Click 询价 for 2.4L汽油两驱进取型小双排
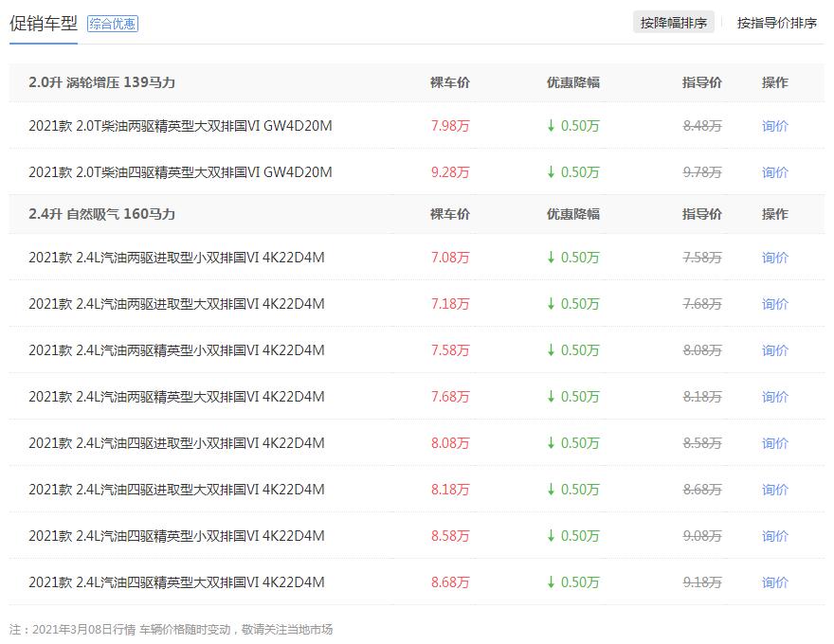Screen dimensions: 834x644 (x=774, y=258)
